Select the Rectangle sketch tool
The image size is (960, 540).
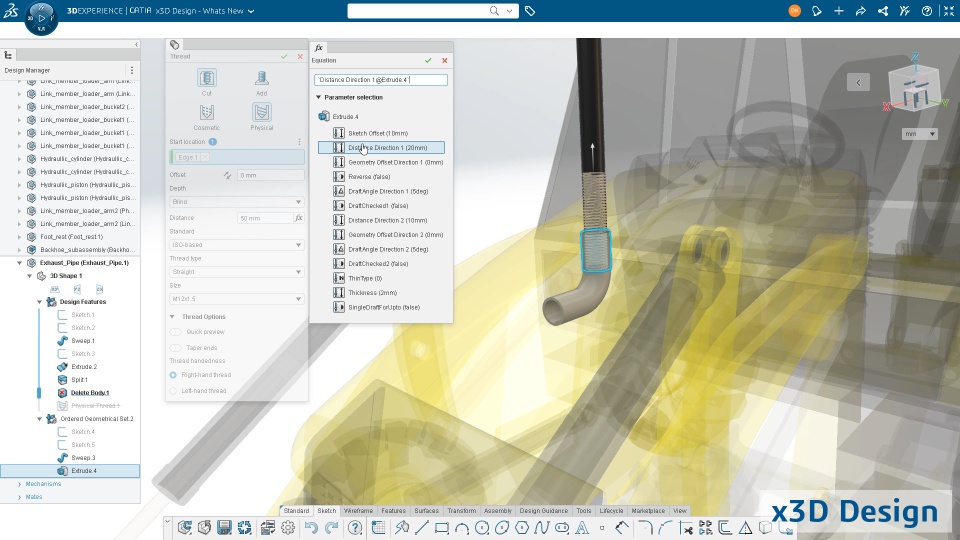tap(441, 527)
